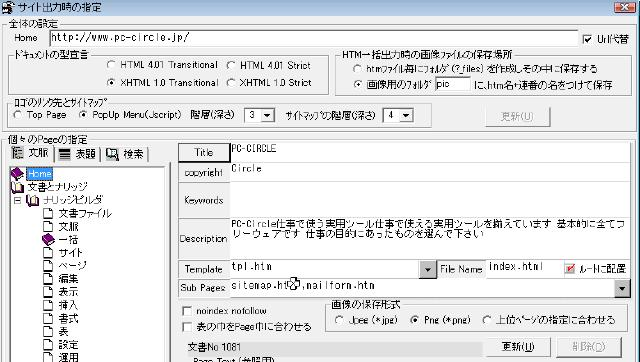Click the 文書No 1081 text

point(214,347)
